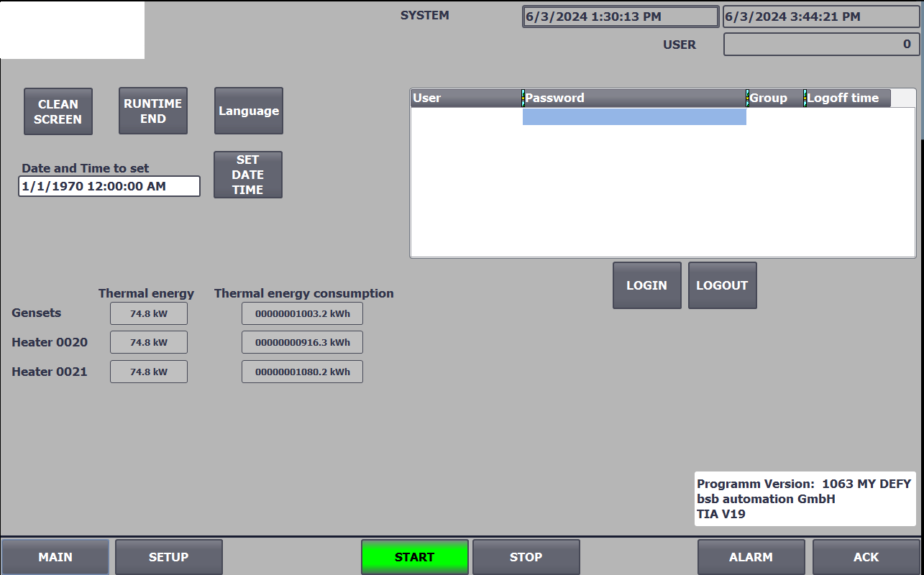
Task: Click the USER value field at top right
Action: (821, 45)
